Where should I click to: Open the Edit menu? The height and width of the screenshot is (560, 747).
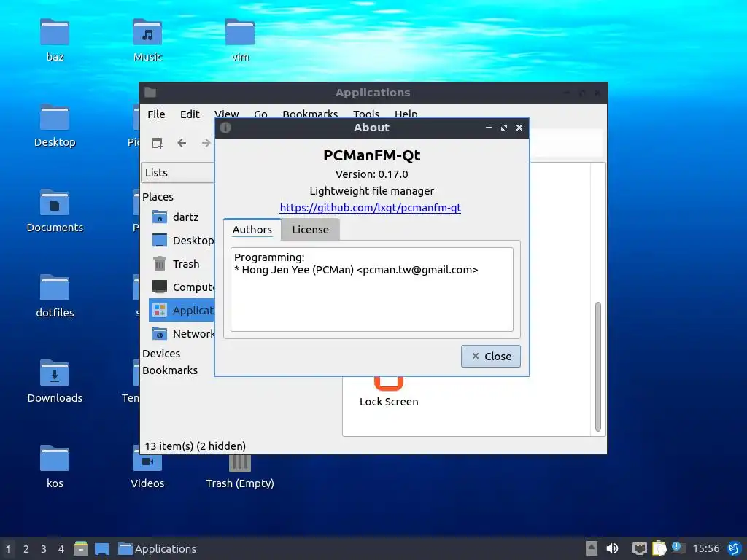click(x=190, y=114)
